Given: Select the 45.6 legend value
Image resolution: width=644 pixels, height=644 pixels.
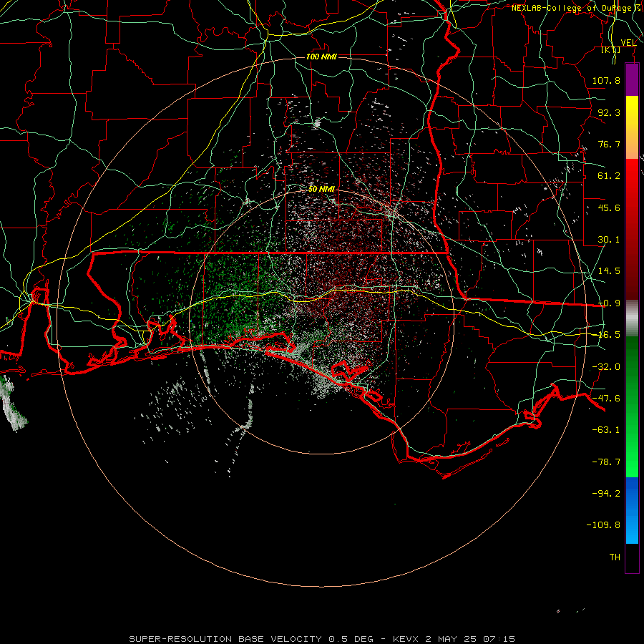Looking at the screenshot, I should (x=609, y=208).
